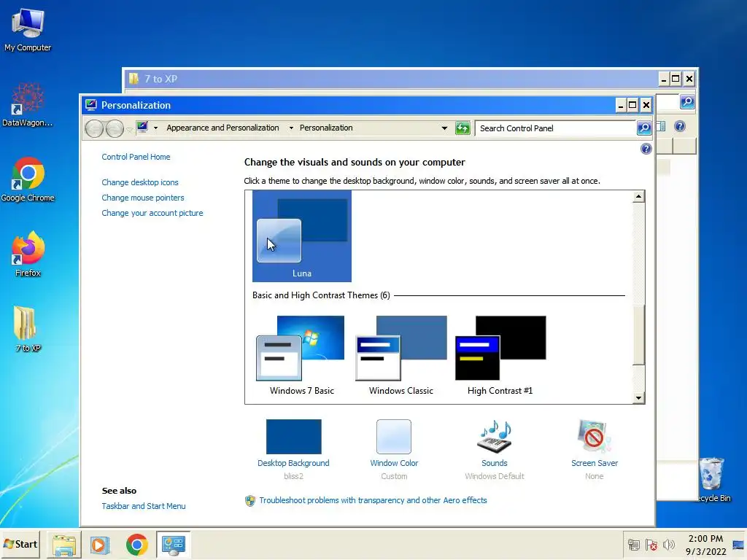Open the Change your account picture link

click(152, 213)
